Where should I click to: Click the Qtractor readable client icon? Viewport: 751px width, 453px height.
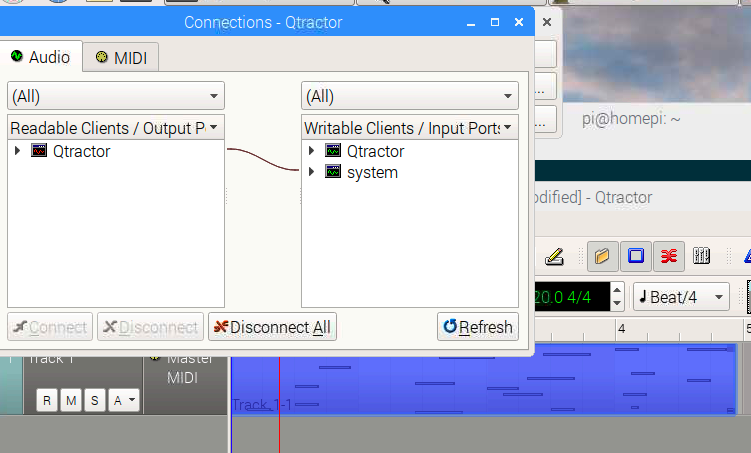click(39, 150)
